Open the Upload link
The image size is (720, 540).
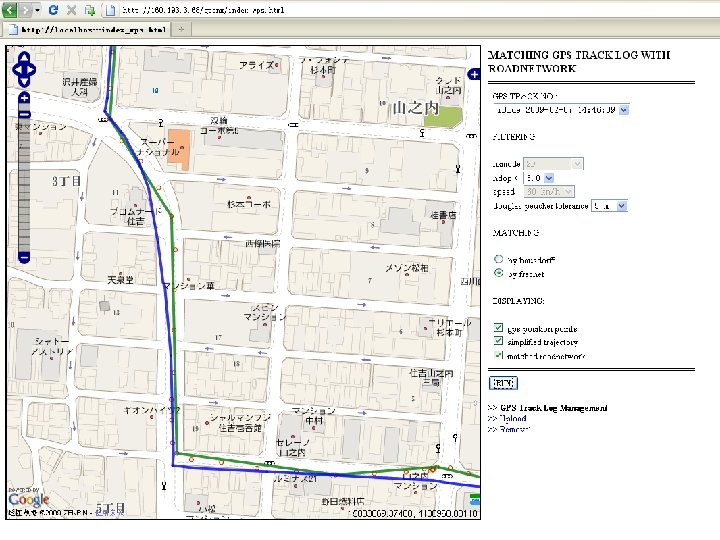[x=512, y=418]
